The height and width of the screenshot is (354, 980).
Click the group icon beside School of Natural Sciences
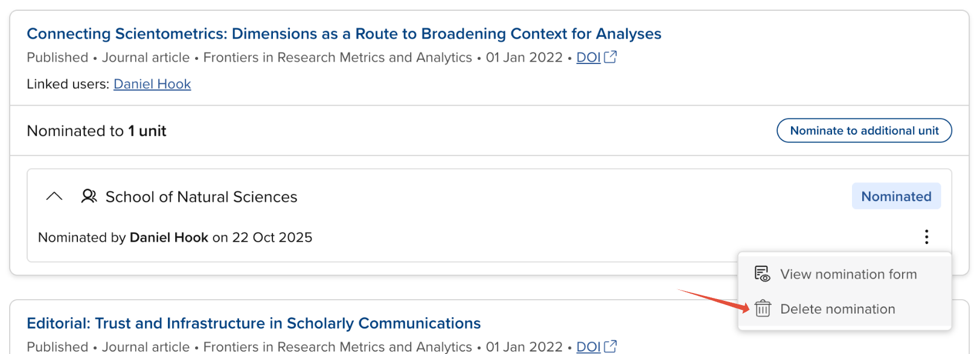pyautogui.click(x=89, y=196)
